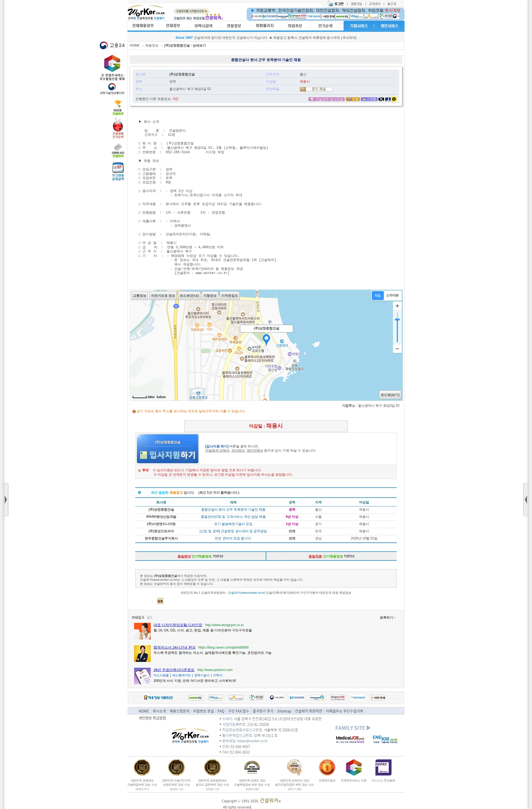Toggle 지적편집도 on the map
Screen dimensions: 532x809
tap(229, 296)
